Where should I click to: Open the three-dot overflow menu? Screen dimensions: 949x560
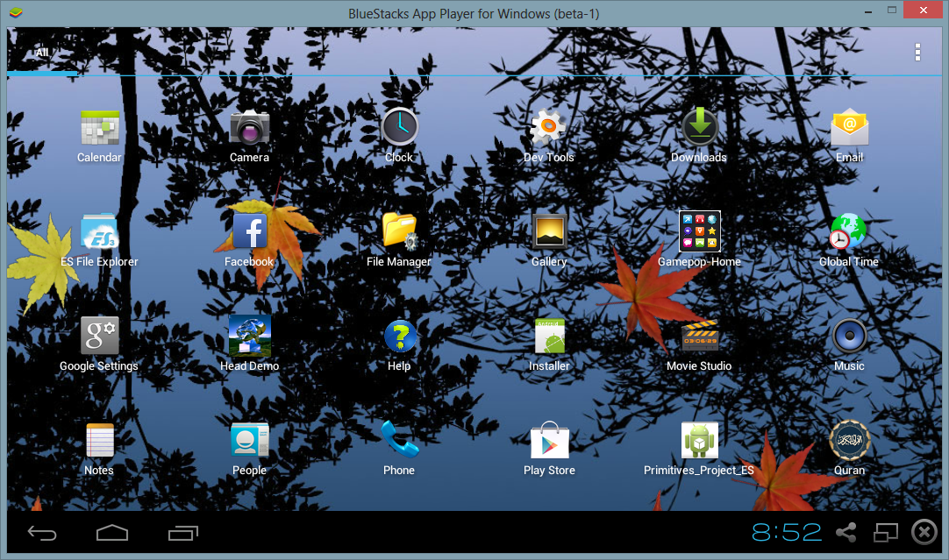point(917,53)
